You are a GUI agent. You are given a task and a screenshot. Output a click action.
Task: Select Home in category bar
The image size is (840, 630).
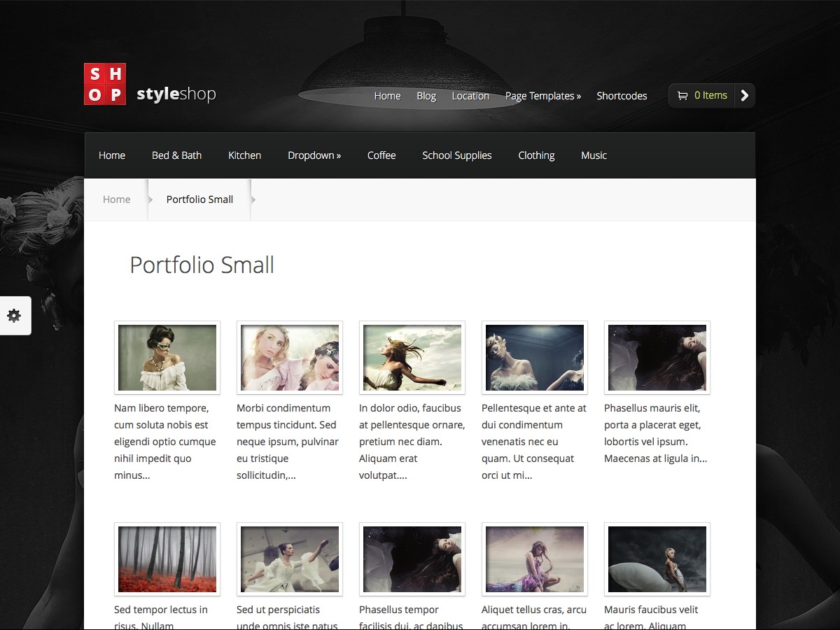point(112,155)
